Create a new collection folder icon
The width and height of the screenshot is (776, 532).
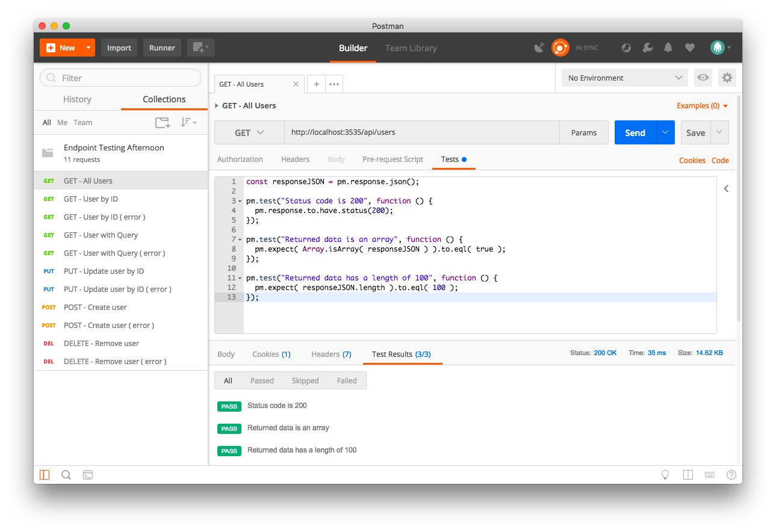163,123
